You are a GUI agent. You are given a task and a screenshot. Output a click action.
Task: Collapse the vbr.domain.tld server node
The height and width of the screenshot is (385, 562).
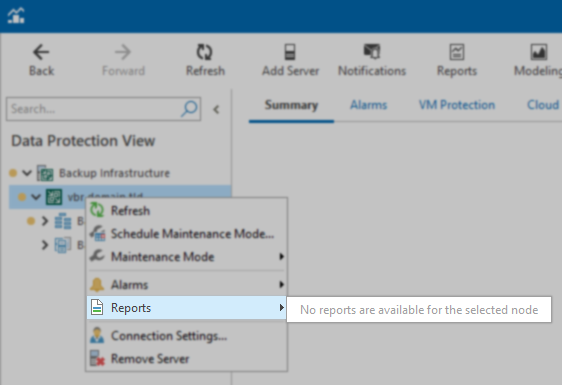35,197
